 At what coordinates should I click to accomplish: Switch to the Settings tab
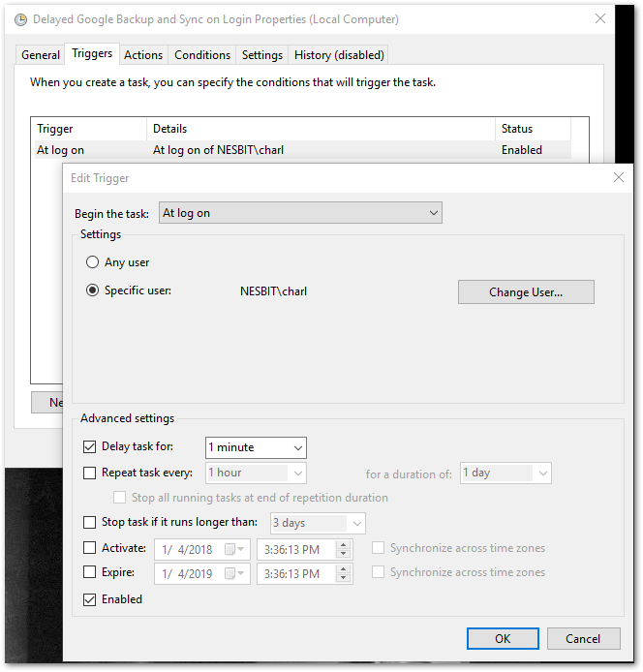[x=261, y=55]
